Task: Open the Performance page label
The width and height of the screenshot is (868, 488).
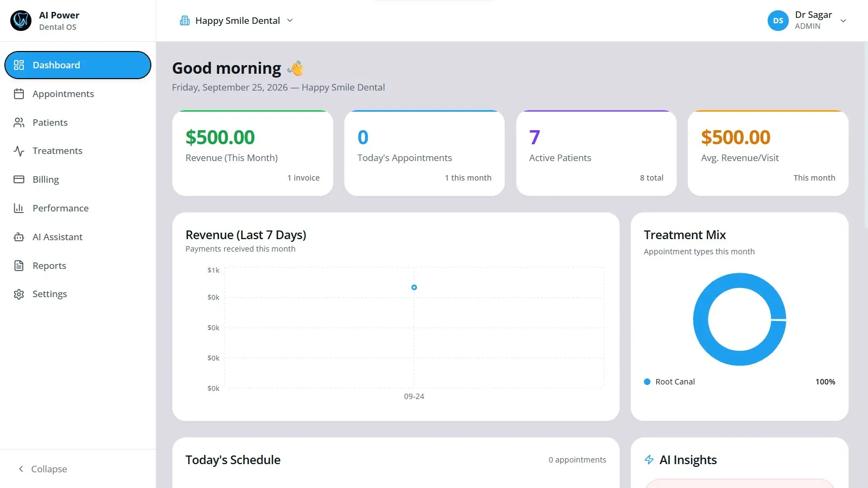Action: pos(60,208)
